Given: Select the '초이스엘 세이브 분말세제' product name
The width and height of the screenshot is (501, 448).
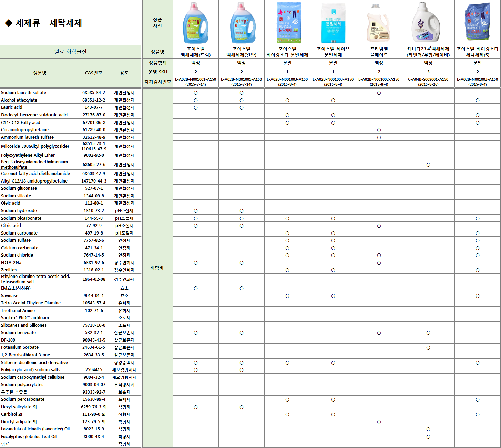Looking at the screenshot, I should pyautogui.click(x=333, y=52).
